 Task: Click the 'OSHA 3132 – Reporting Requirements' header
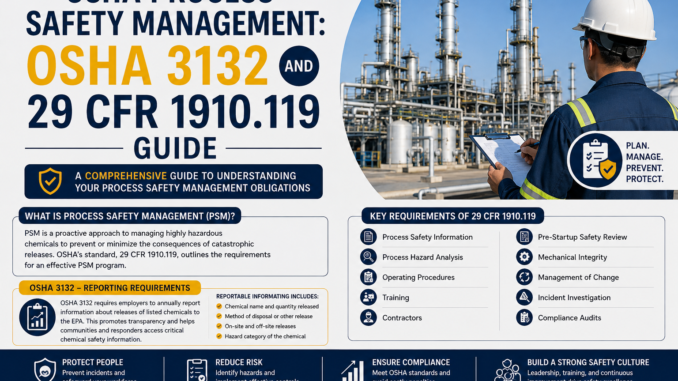click(110, 288)
